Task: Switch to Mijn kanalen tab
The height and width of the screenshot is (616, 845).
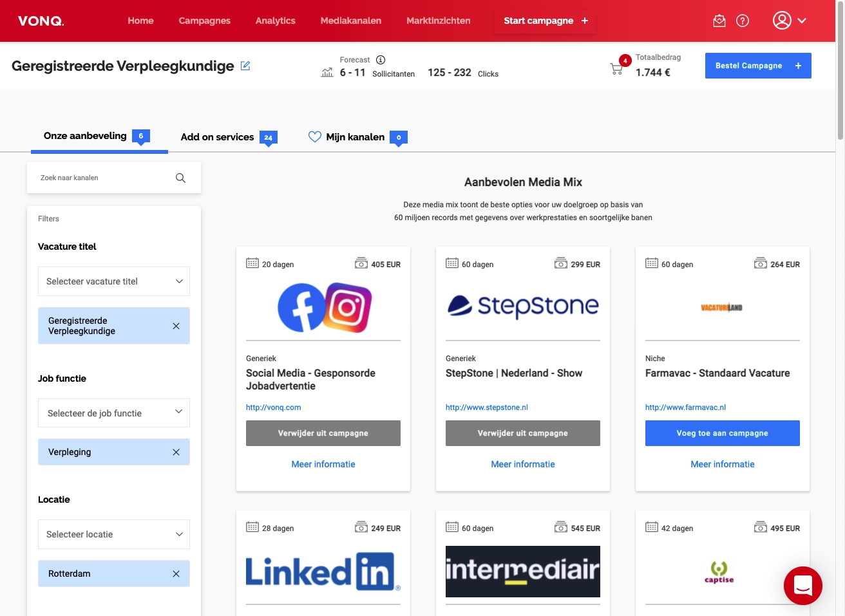Action: [x=357, y=137]
